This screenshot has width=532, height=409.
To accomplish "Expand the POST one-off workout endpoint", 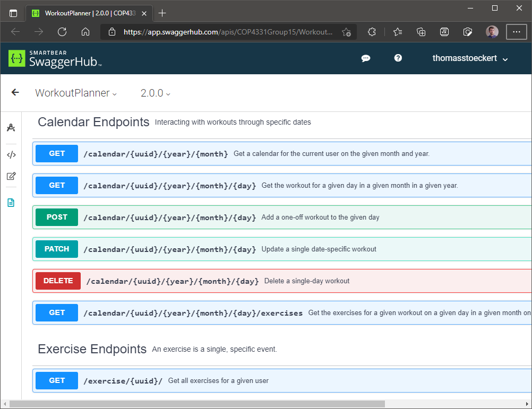I will pyautogui.click(x=265, y=217).
